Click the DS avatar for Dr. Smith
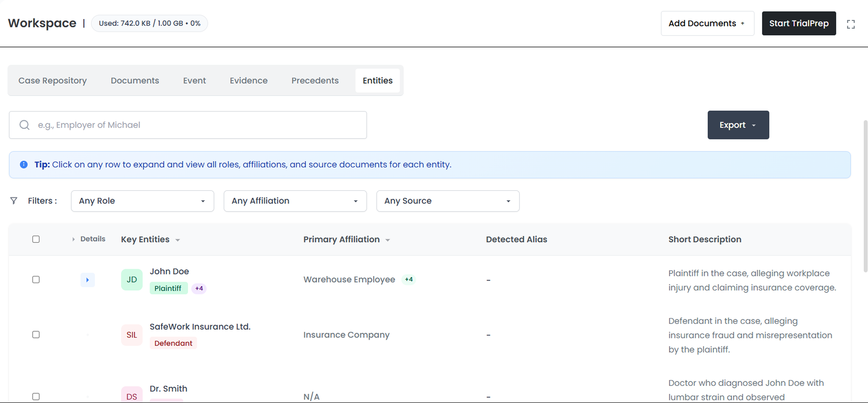The height and width of the screenshot is (403, 868). pos(132,396)
